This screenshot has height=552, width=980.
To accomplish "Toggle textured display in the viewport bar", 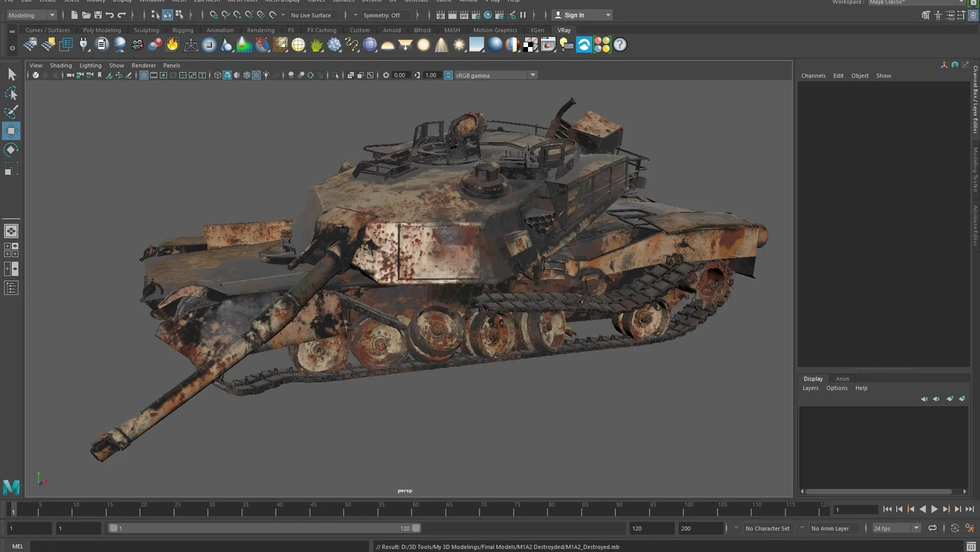I will 256,75.
